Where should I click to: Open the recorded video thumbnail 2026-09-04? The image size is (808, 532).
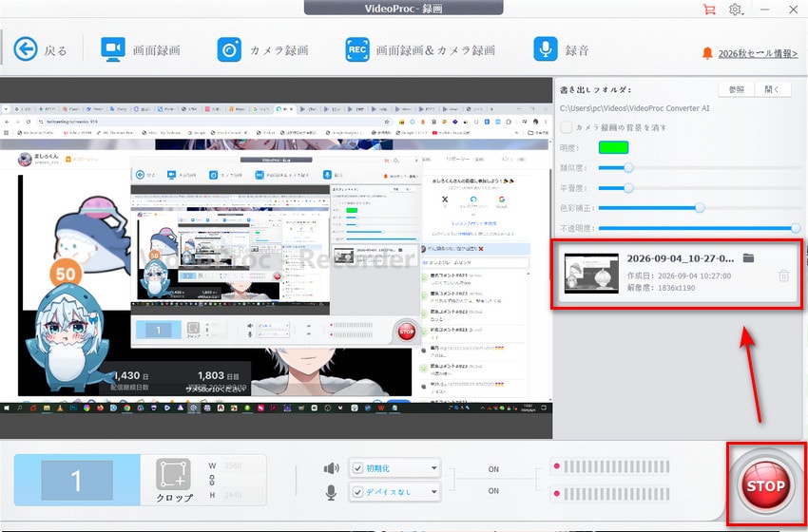[591, 274]
